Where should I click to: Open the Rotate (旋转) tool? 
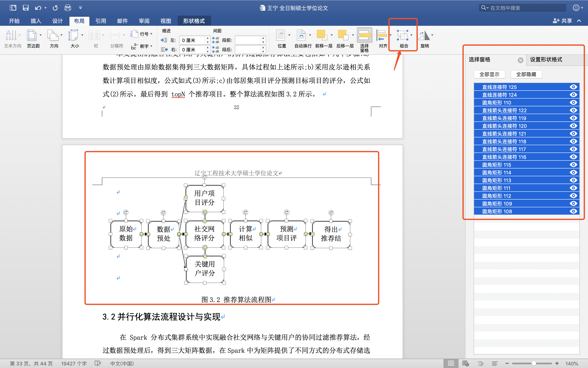(x=424, y=39)
